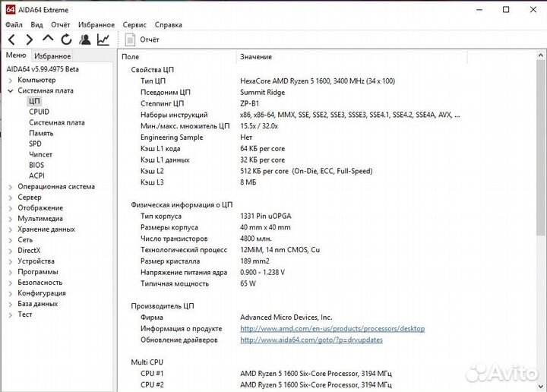Click the vertical scrollbar thumb

coord(541,148)
